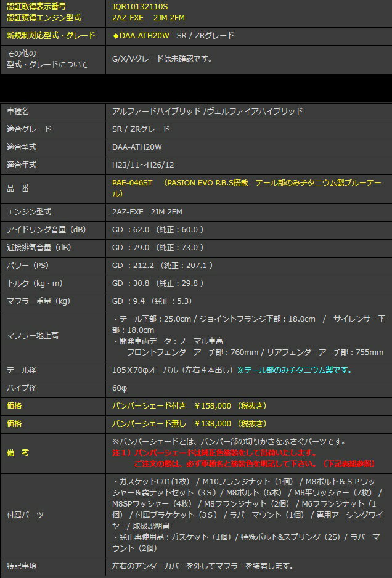Click the G/X/Vグレードは未確認です note
This screenshot has height=578, width=392.
162,59
